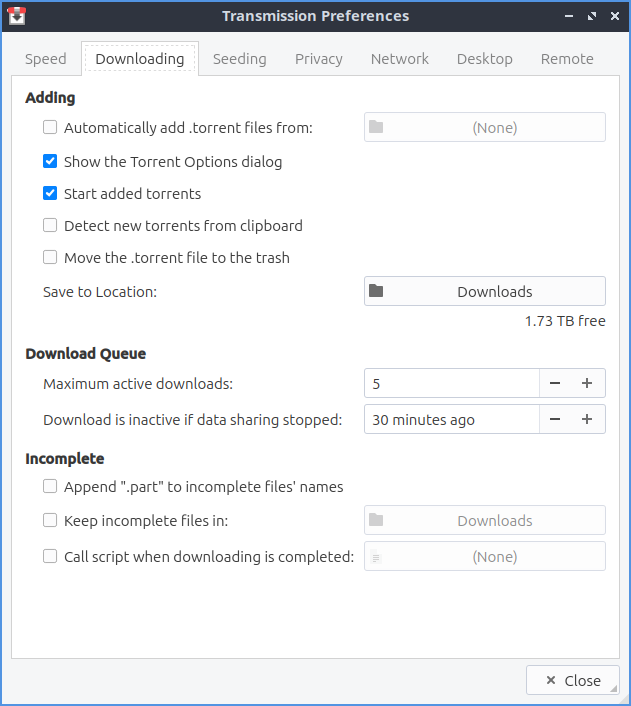The image size is (631, 706).
Task: Open the Network tab
Action: (x=400, y=59)
